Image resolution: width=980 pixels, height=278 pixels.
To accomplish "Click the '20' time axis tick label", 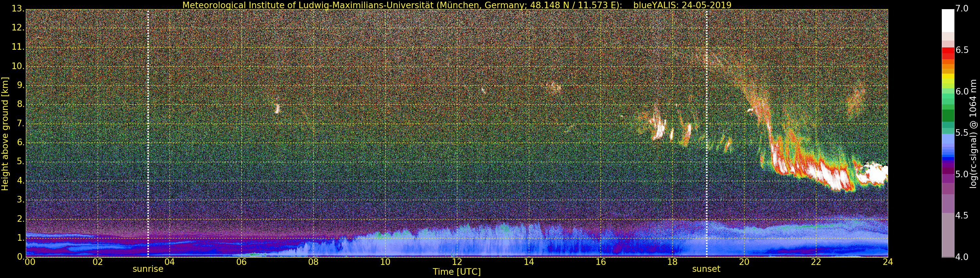I will (x=744, y=262).
